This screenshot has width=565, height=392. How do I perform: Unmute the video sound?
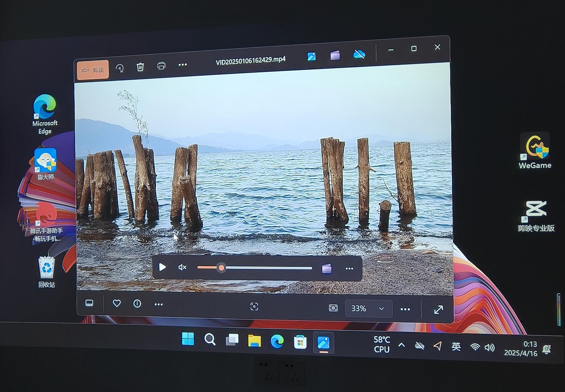click(182, 267)
